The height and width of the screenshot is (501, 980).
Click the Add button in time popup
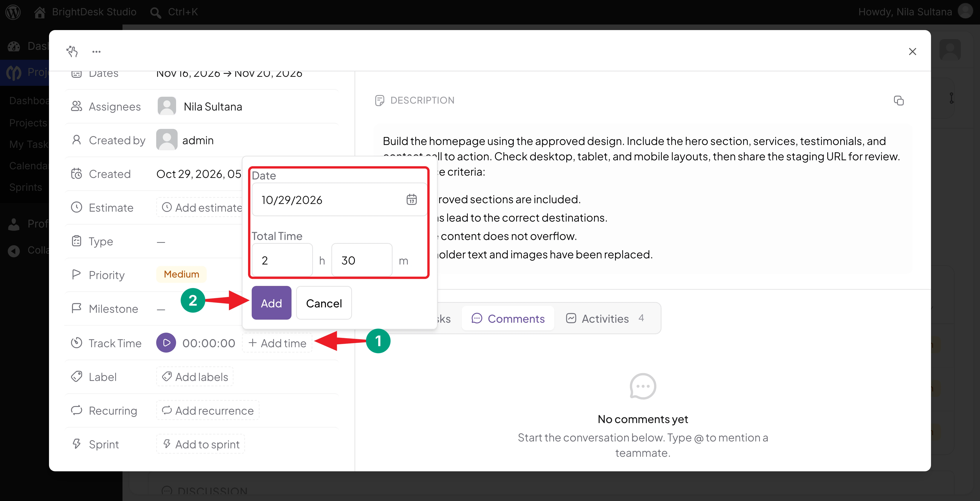coord(271,303)
